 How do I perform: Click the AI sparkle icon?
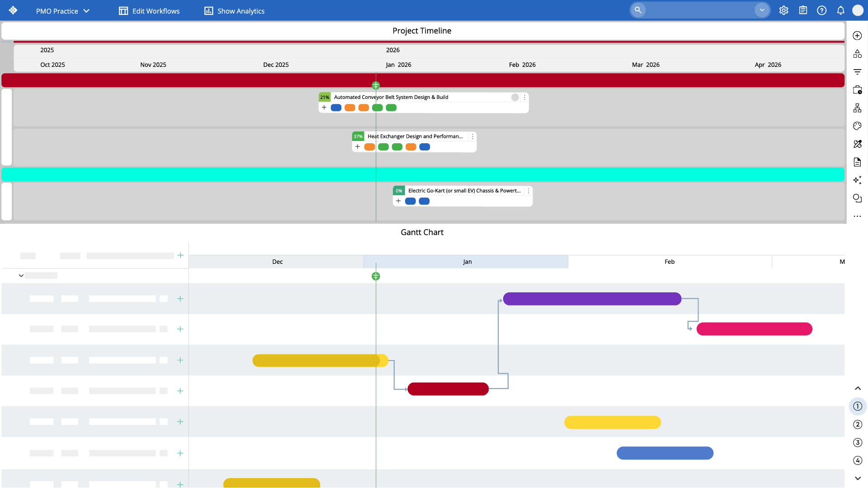pos(857,180)
